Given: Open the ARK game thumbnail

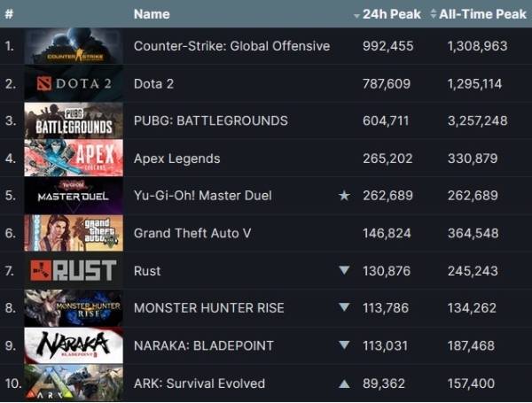Looking at the screenshot, I should [74, 384].
